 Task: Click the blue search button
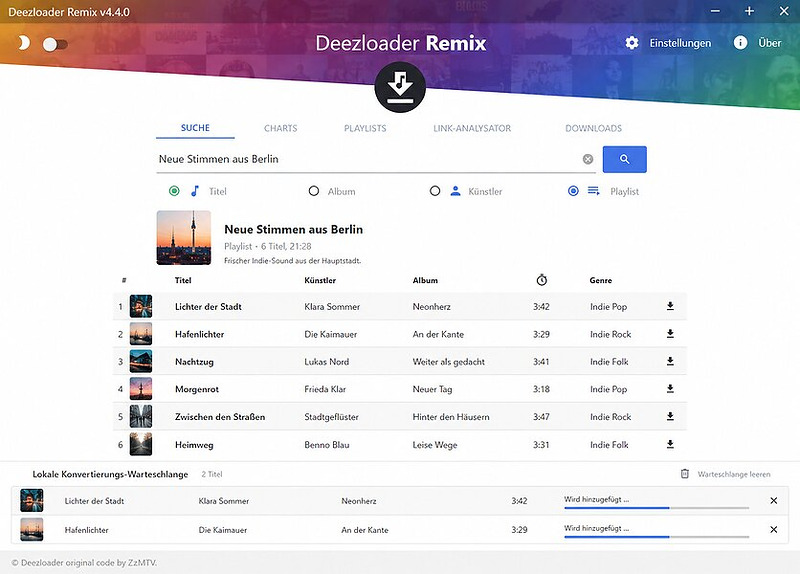[x=624, y=159]
